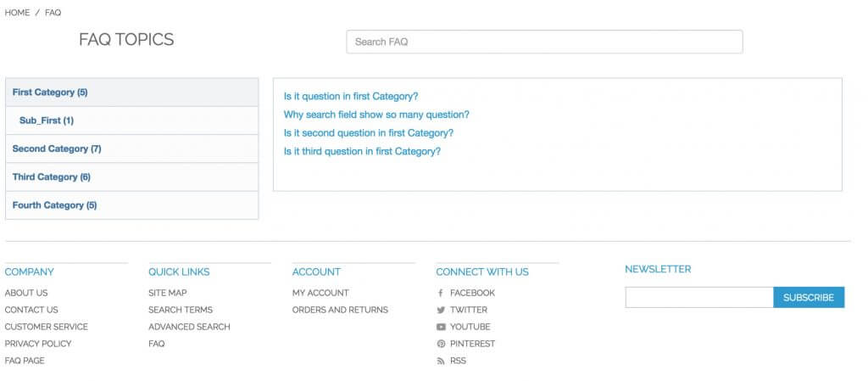Click the Twitter bird icon

pos(441,310)
